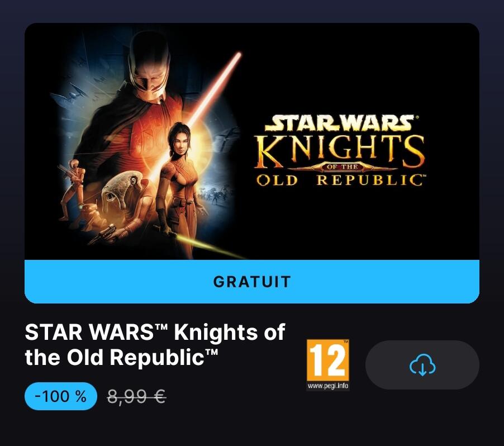Image resolution: width=504 pixels, height=446 pixels.
Task: Click the black area of game cover
Action: tap(354, 225)
